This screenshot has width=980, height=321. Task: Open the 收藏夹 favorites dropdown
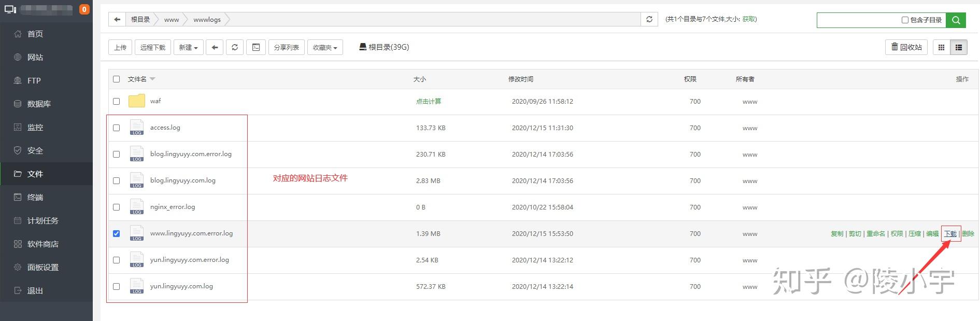[x=325, y=47]
